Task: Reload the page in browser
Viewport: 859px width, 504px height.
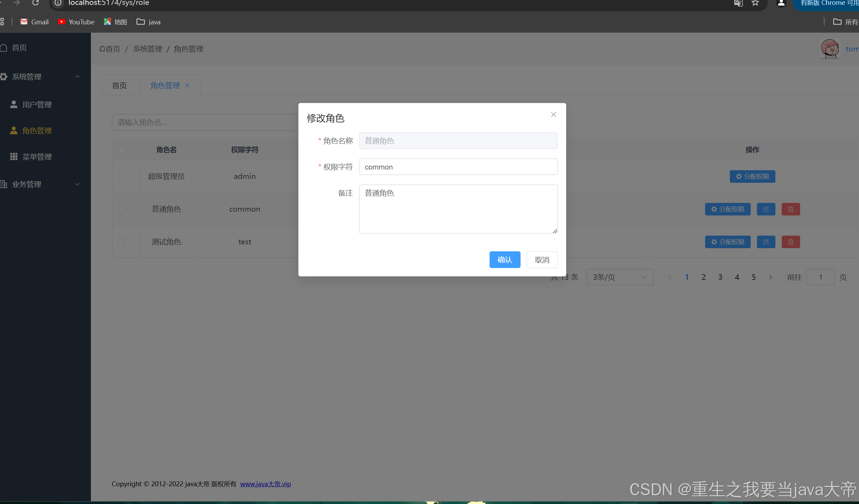Action: [x=36, y=3]
